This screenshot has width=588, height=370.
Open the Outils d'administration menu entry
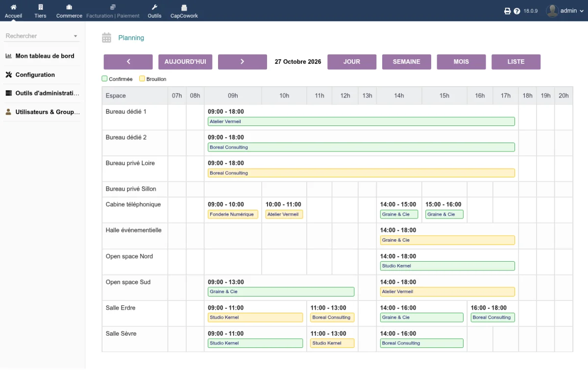click(x=48, y=93)
